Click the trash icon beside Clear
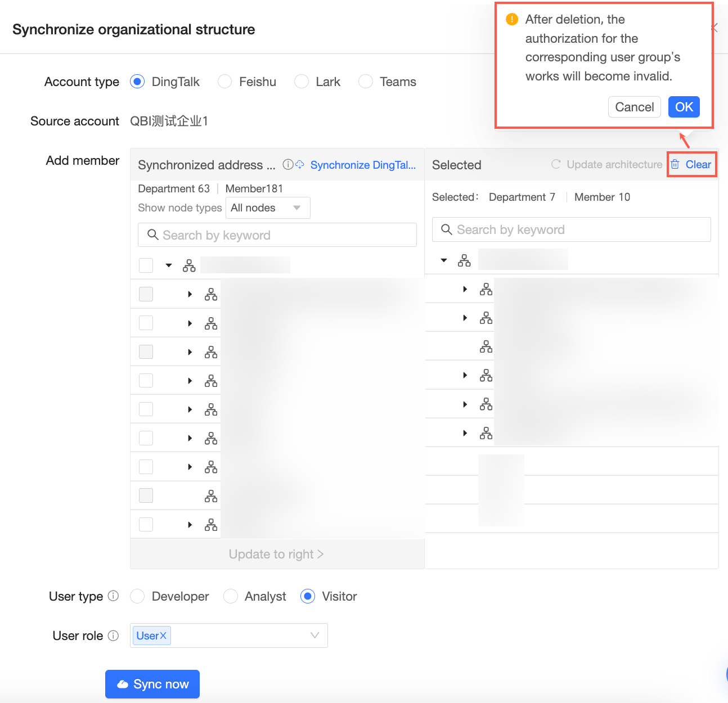This screenshot has height=703, width=728. click(x=675, y=164)
